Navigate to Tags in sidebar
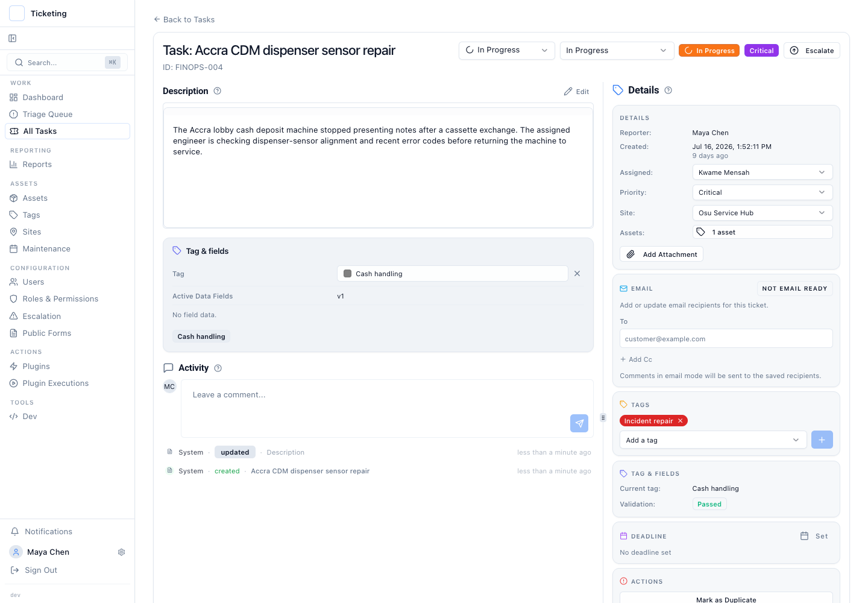Image resolution: width=868 pixels, height=603 pixels. coord(31,215)
